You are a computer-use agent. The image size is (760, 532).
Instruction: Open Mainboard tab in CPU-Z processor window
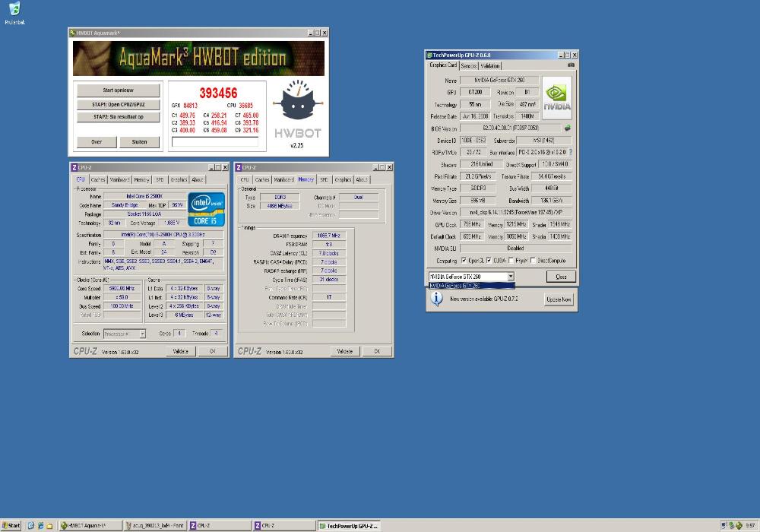[x=119, y=180]
